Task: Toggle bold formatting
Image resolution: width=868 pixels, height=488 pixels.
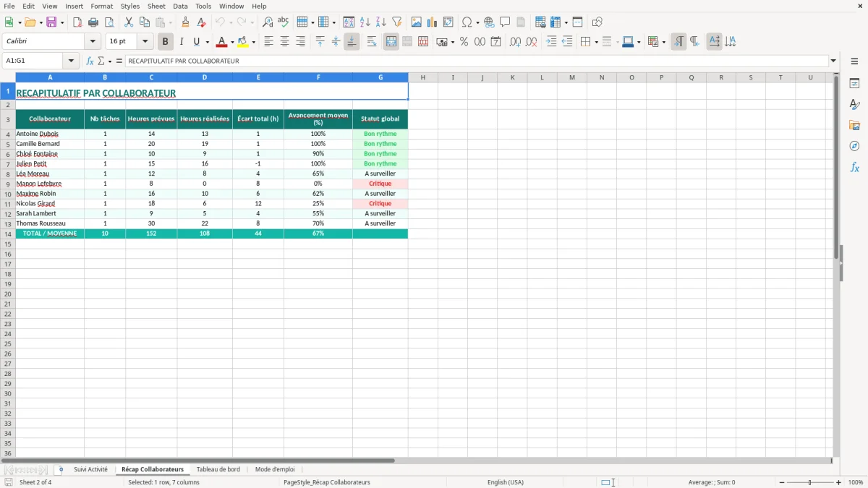Action: click(165, 42)
